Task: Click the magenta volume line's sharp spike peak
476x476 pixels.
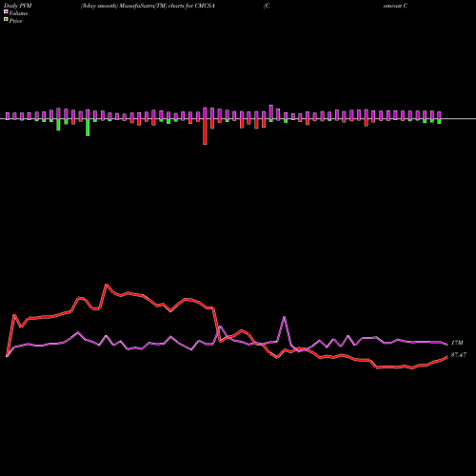Action: pyautogui.click(x=285, y=317)
